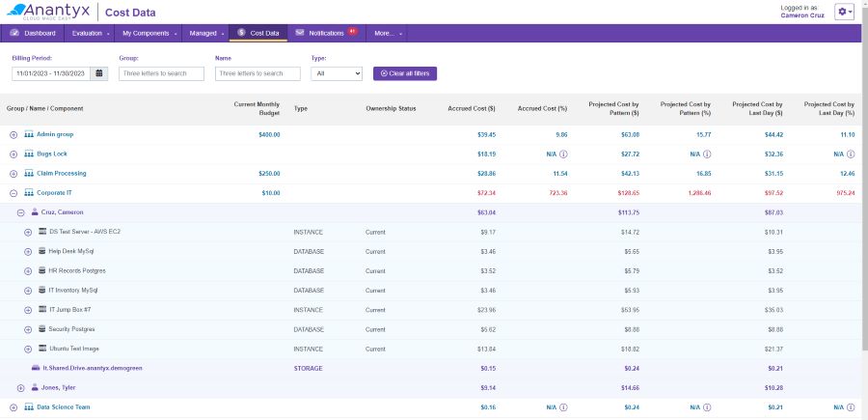Viewport: 868px width, 420px height.
Task: Click the database icon for Help Desk MySql
Action: [42, 251]
